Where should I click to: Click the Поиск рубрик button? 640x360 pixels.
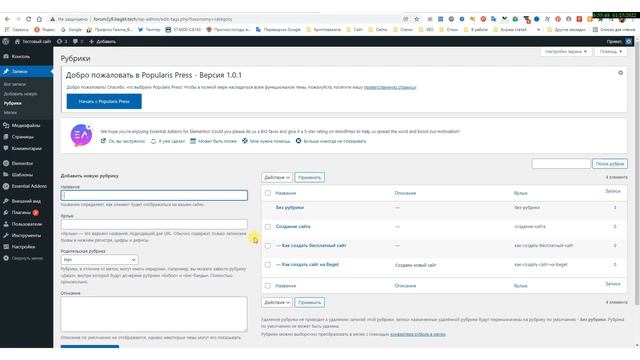(x=610, y=164)
